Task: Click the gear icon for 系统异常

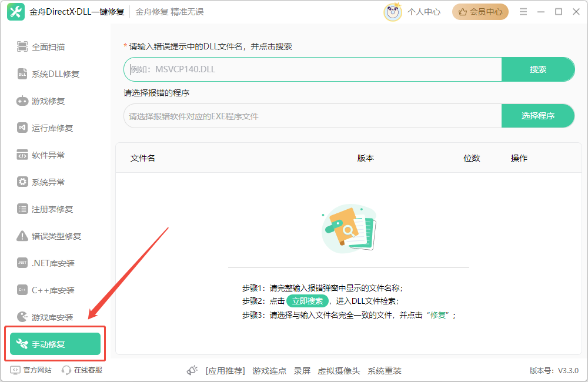Action: pos(22,182)
